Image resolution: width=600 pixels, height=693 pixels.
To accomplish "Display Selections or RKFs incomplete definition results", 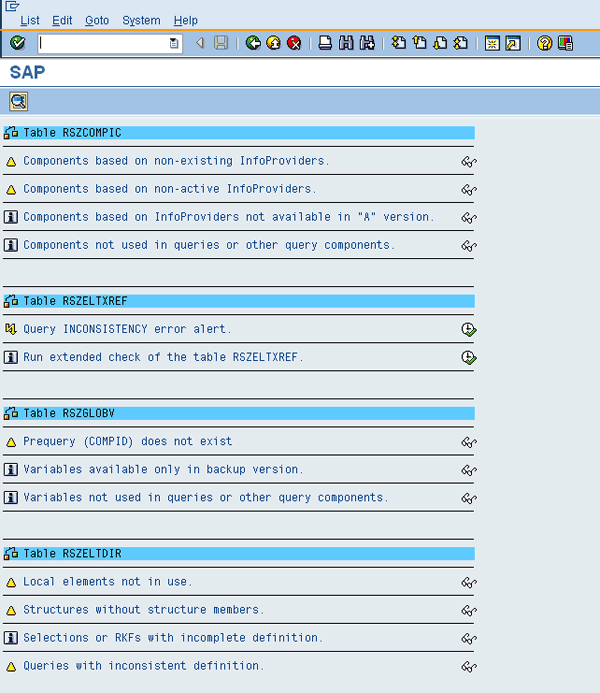I will (x=469, y=639).
